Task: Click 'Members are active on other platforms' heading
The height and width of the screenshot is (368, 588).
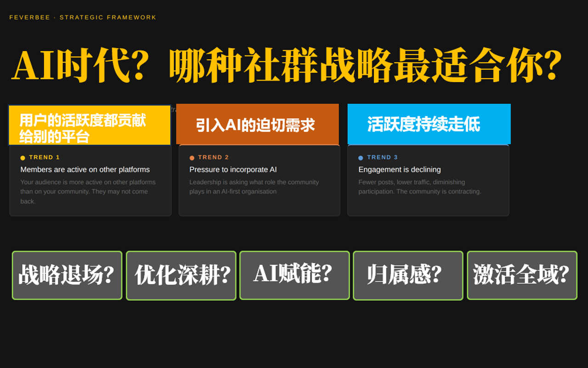Action: click(85, 170)
